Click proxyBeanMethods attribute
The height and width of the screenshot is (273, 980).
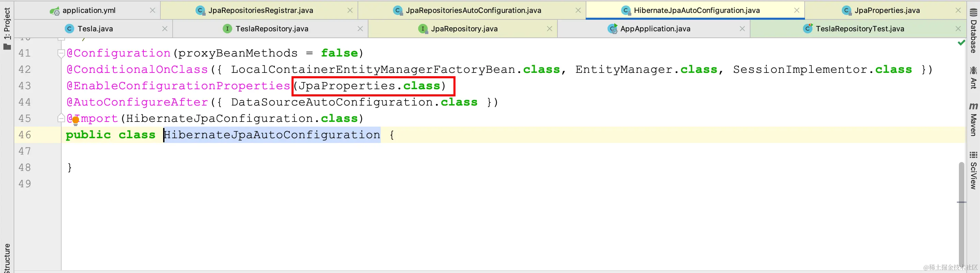pyautogui.click(x=238, y=53)
